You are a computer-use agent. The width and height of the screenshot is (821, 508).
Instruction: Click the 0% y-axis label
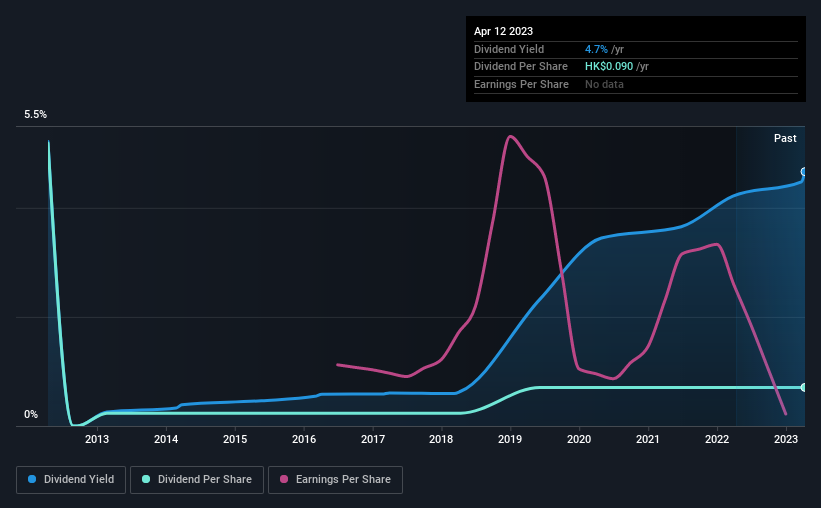31,414
